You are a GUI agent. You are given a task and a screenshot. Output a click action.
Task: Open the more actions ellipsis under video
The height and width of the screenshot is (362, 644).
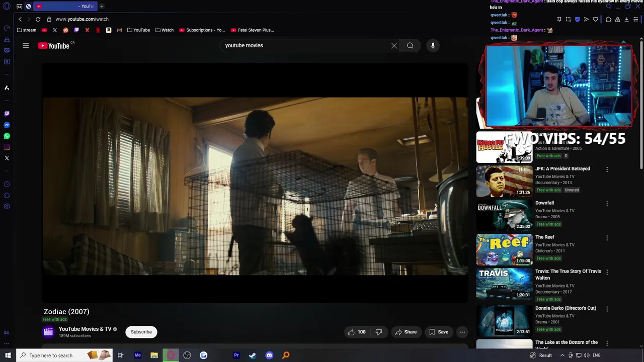click(x=462, y=332)
